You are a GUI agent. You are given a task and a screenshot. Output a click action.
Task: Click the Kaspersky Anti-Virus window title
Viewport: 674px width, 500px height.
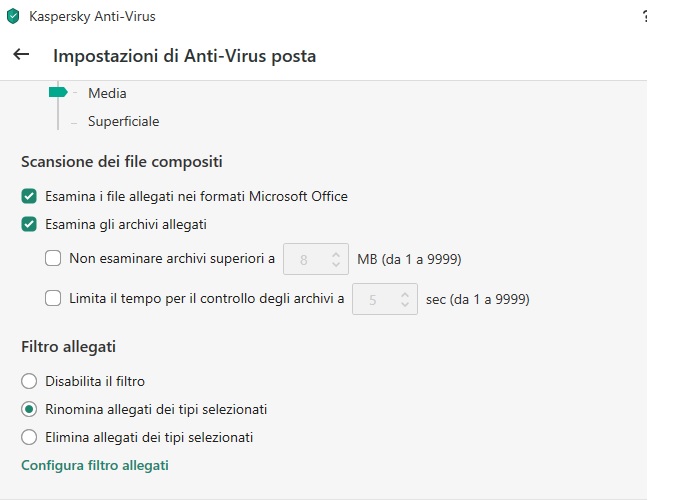coord(92,16)
